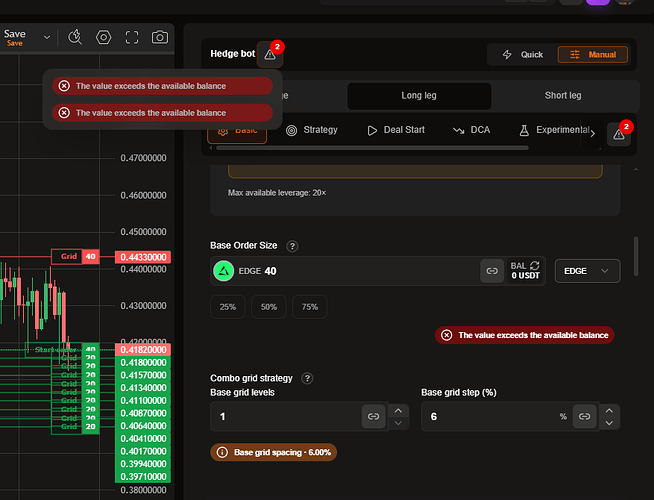
Task: Open the Strategy tab
Action: (312, 130)
